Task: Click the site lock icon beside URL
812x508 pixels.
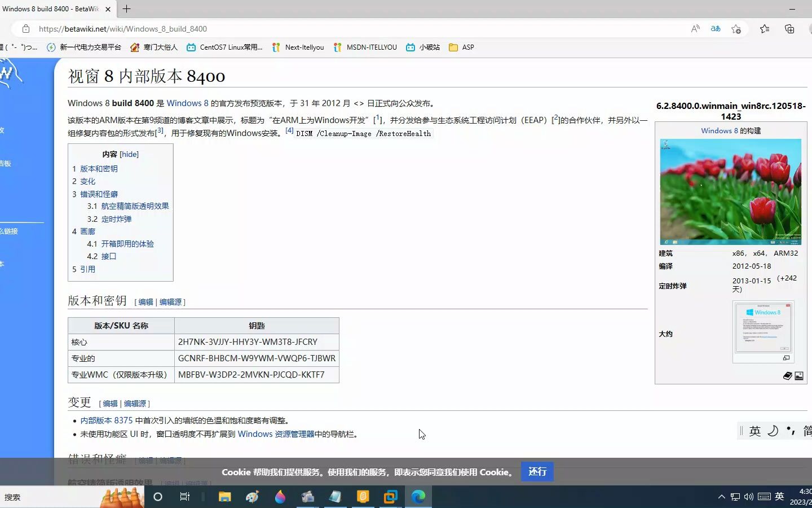Action: tap(26, 29)
